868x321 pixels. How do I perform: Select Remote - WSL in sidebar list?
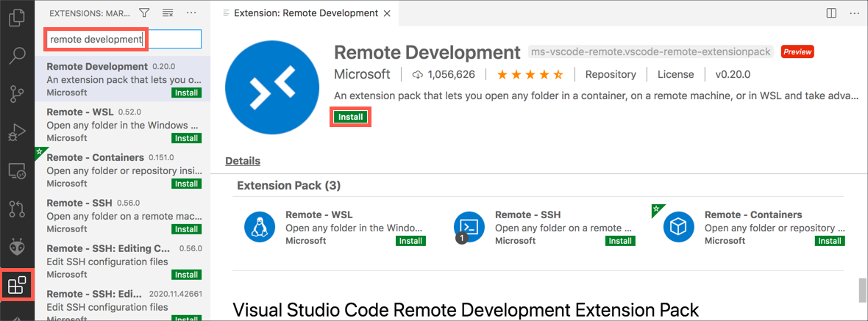[122, 123]
